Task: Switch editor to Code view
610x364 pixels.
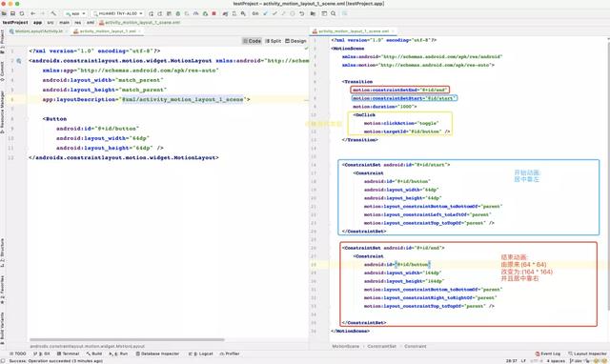Action: tap(252, 41)
